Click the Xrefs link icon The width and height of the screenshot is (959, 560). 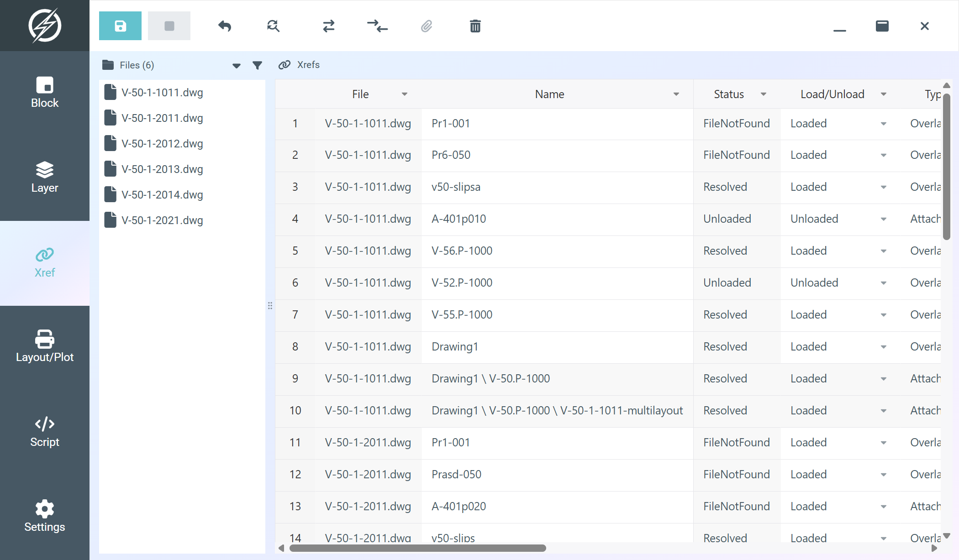(x=285, y=65)
